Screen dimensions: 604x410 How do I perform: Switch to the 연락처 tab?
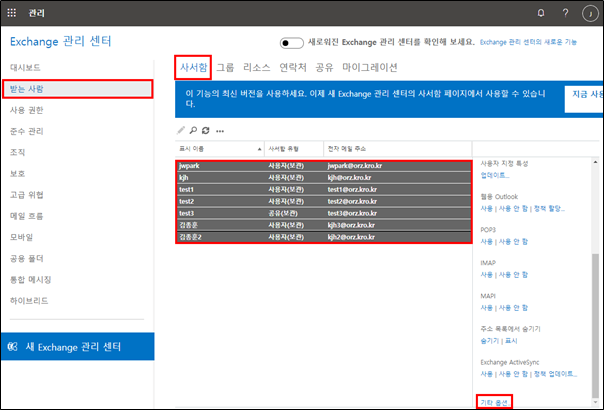(x=293, y=67)
